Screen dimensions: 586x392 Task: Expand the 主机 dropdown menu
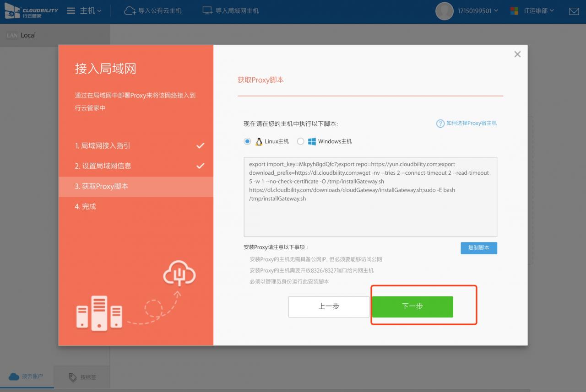91,11
